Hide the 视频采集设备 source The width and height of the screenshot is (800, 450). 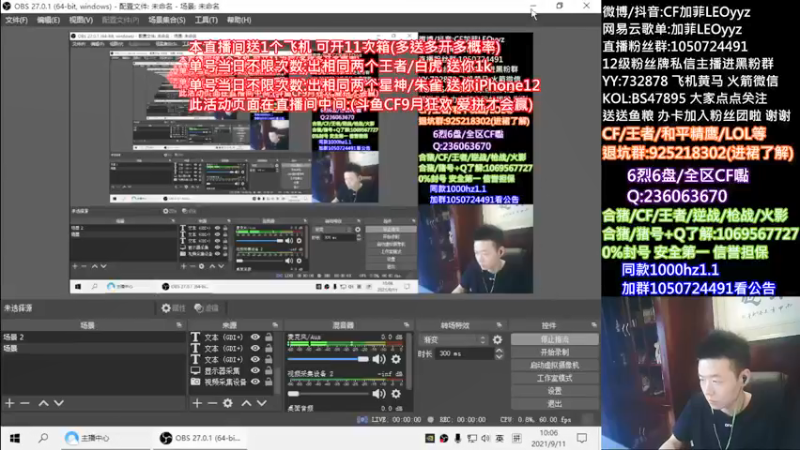coord(255,382)
